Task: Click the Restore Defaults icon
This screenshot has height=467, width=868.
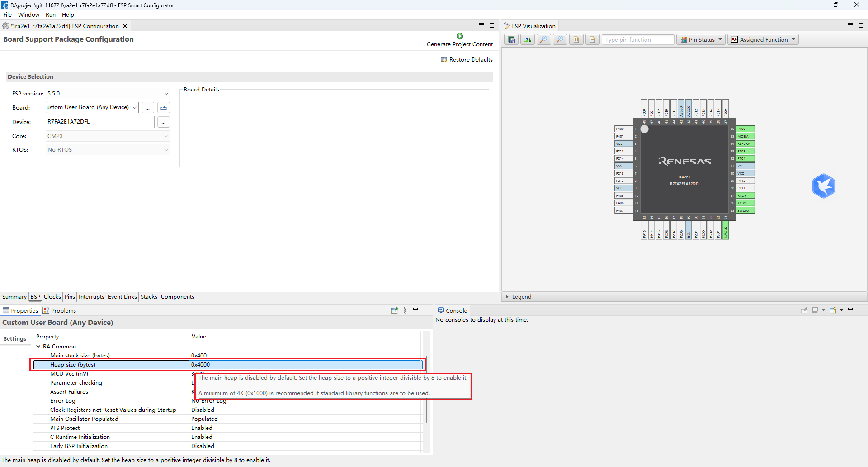Action: click(444, 60)
